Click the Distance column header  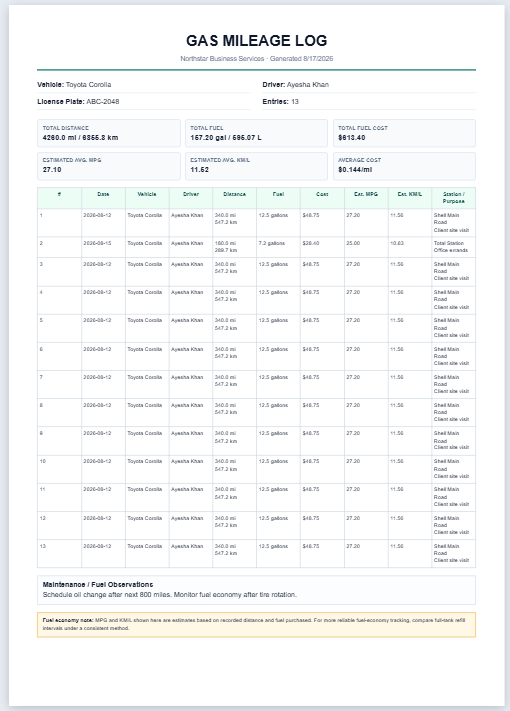click(234, 194)
